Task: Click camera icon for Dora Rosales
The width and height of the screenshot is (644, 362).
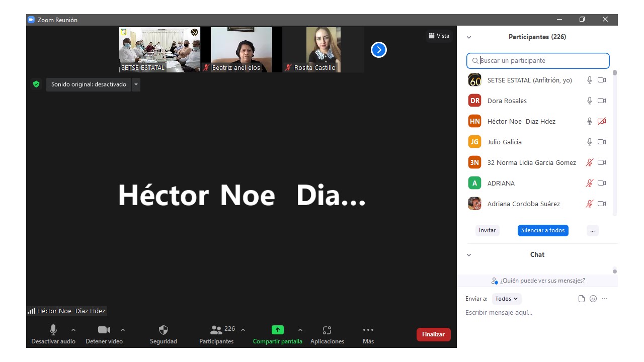Action: pyautogui.click(x=602, y=101)
